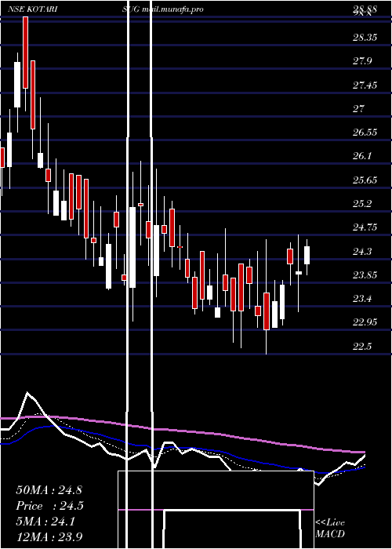Click the 5MA : 24.1 readout
This screenshot has width=392, height=549.
click(45, 522)
